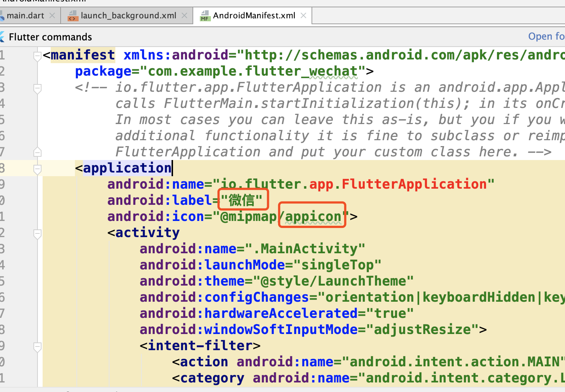Screen dimensions: 565x392
Task: Click the Flutter commands label
Action: pyautogui.click(x=50, y=37)
